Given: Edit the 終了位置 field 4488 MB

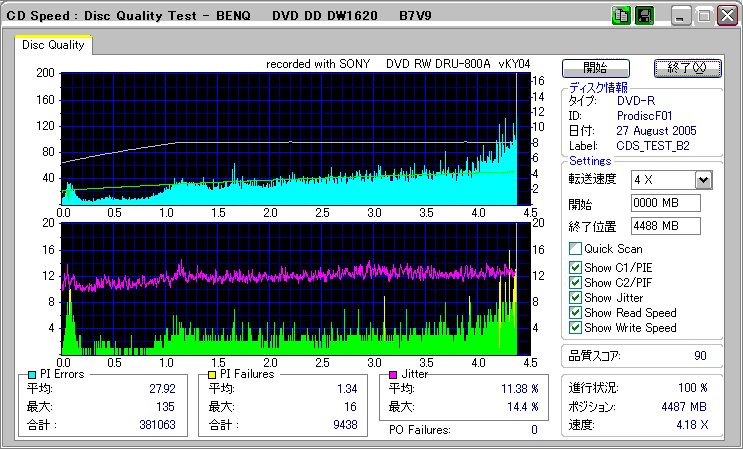Looking at the screenshot, I should click(666, 226).
